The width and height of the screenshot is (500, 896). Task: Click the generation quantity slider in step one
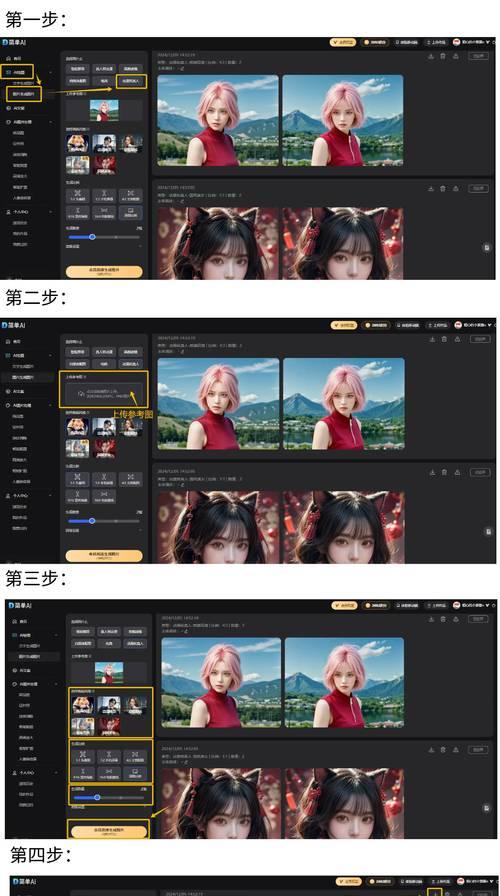point(104,237)
